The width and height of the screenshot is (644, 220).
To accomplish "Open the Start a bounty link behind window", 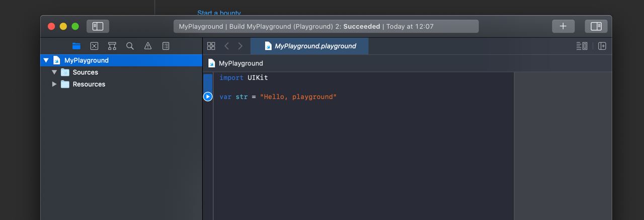I will [219, 13].
